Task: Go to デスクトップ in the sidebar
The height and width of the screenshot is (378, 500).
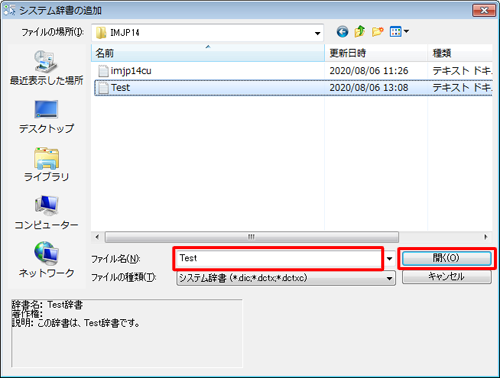Action: pyautogui.click(x=46, y=117)
